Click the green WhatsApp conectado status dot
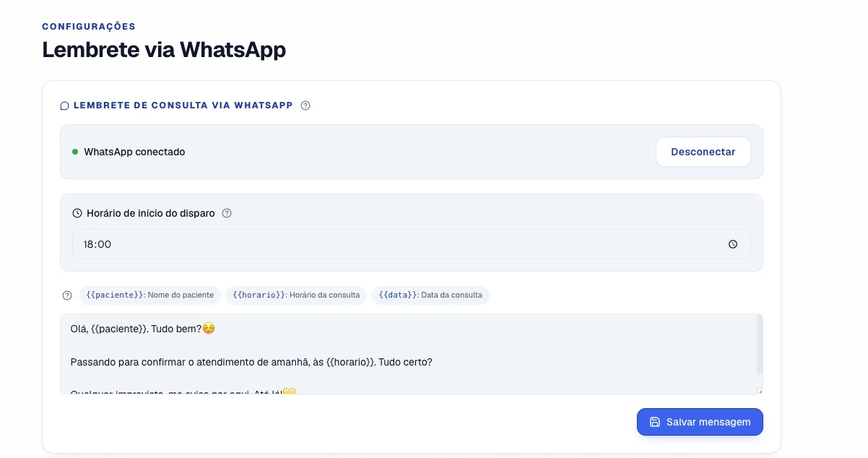868x458 pixels. pos(75,152)
